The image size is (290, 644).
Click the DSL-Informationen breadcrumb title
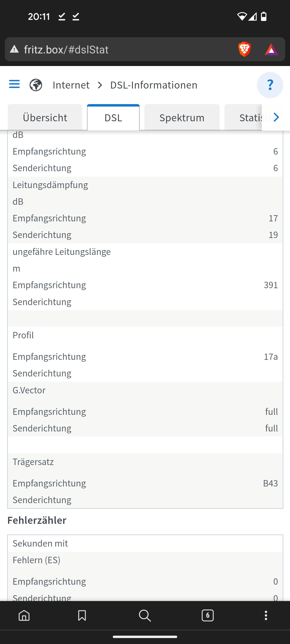point(154,85)
